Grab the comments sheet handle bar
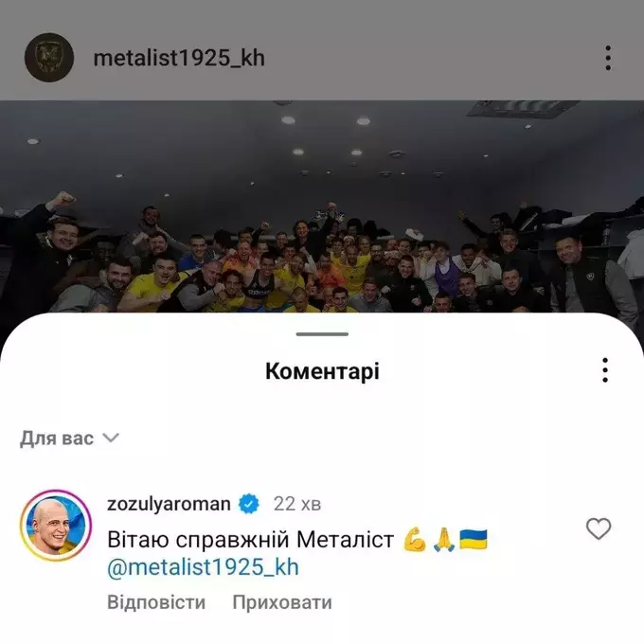This screenshot has width=644, height=644. [x=322, y=334]
